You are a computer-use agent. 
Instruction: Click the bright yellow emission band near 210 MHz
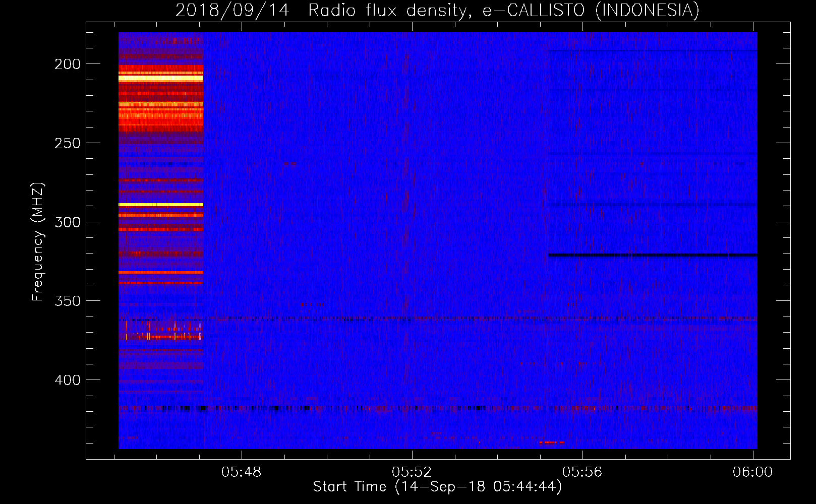161,78
